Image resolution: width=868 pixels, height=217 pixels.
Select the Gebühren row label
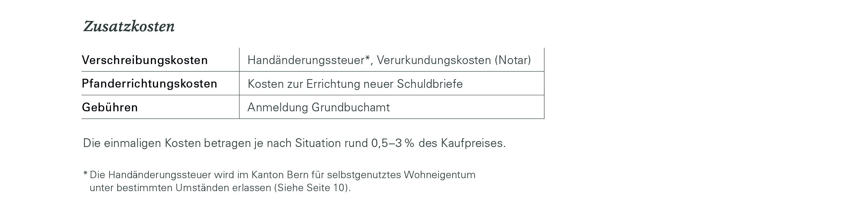110,107
